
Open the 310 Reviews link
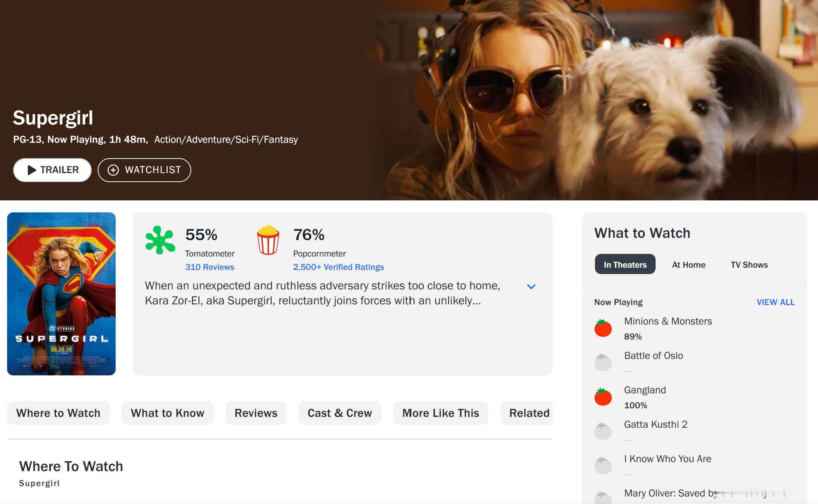coord(210,267)
